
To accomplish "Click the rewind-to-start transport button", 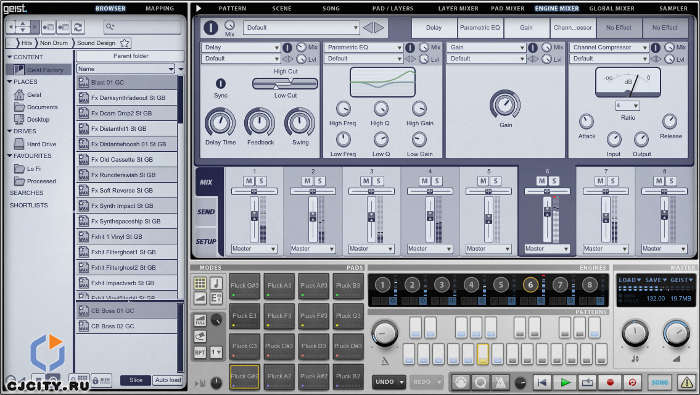I will 542,382.
